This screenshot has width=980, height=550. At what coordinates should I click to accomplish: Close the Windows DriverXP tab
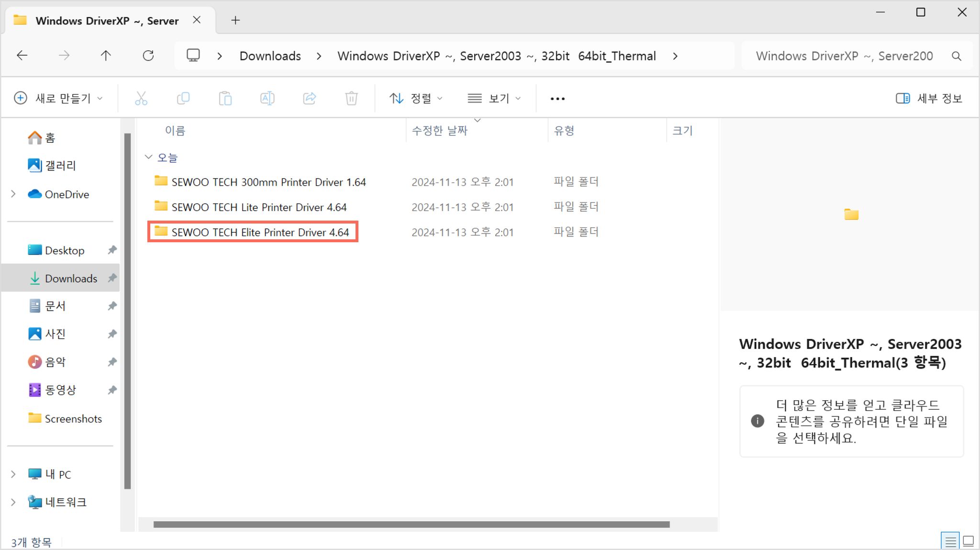click(x=197, y=20)
